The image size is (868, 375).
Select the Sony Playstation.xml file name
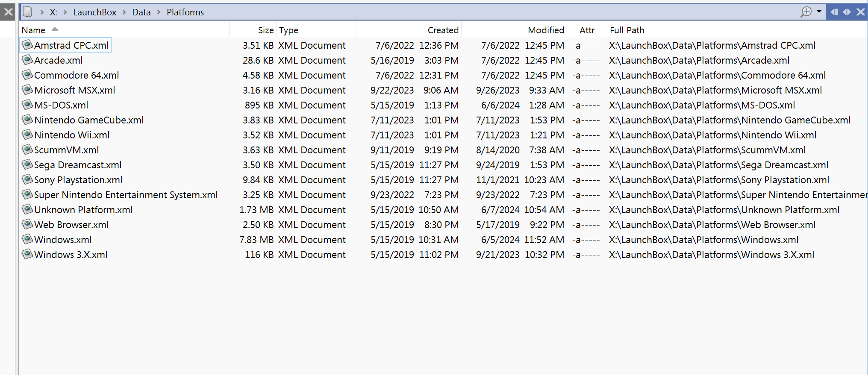(78, 180)
